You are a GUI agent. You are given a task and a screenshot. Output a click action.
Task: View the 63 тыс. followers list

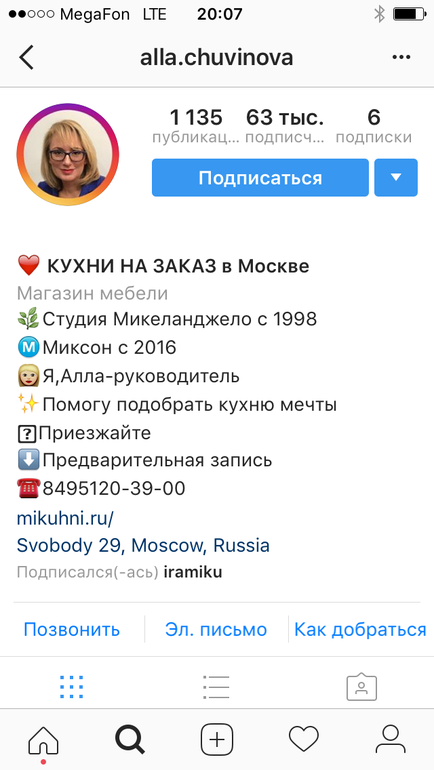point(285,126)
